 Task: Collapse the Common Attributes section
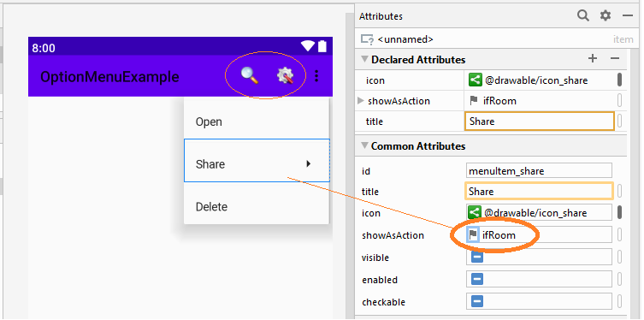[363, 145]
